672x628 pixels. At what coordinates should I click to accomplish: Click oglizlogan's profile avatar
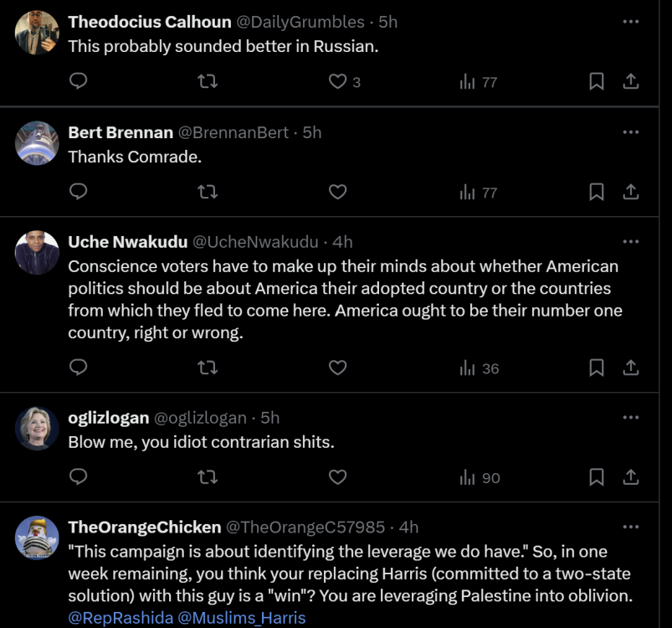tap(37, 429)
